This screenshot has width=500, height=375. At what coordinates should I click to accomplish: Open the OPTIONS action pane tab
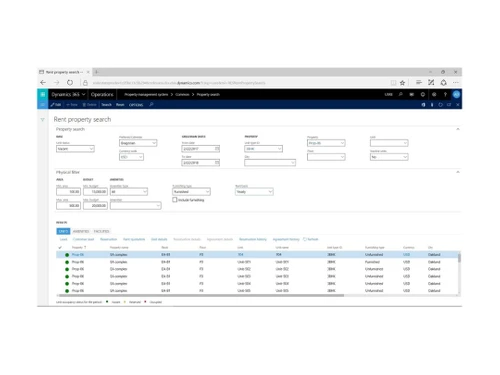[x=136, y=105]
